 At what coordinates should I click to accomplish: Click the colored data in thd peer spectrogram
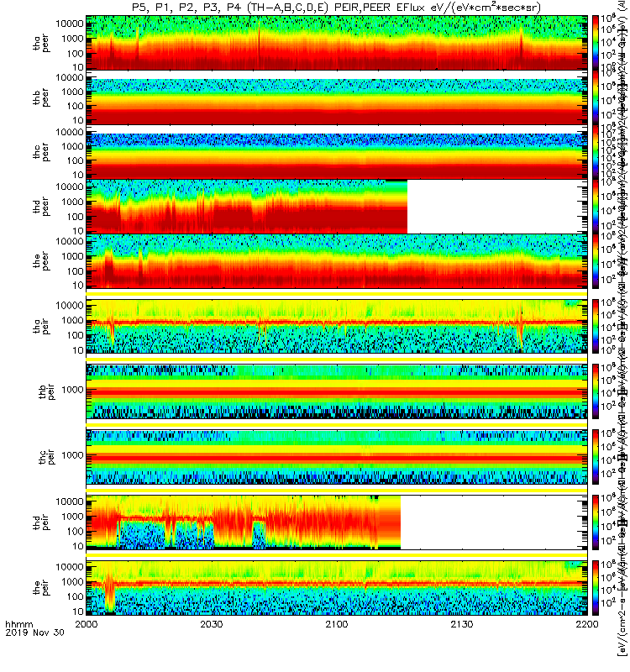[x=246, y=207]
